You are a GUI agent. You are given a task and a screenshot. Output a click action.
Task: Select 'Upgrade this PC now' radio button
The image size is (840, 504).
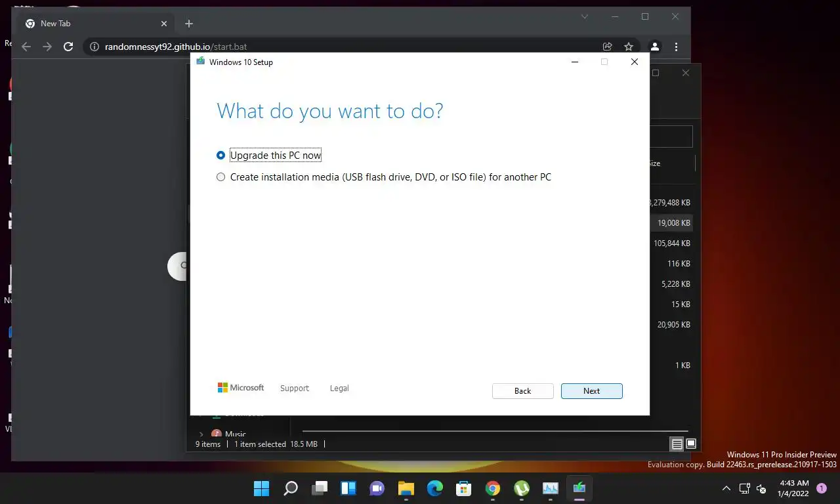point(220,156)
